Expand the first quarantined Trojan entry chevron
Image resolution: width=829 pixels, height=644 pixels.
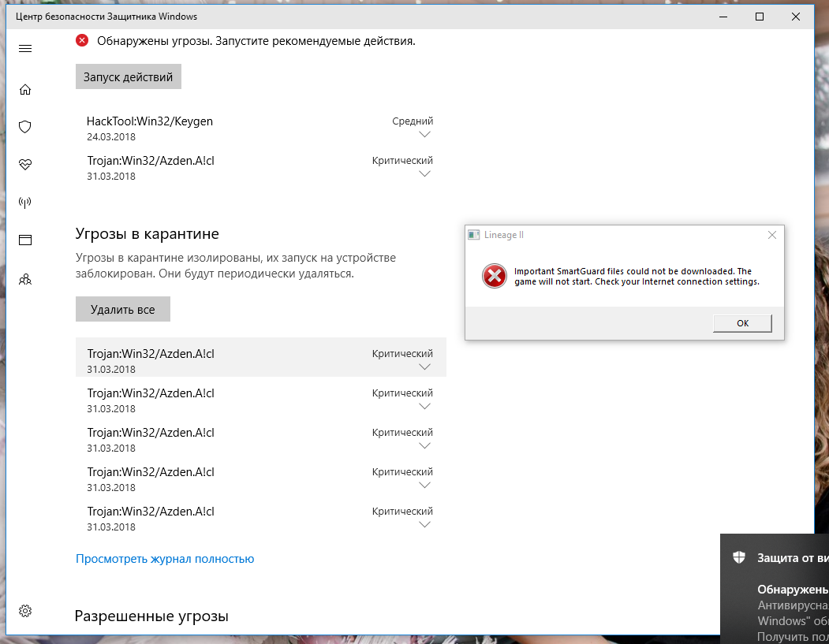point(424,367)
